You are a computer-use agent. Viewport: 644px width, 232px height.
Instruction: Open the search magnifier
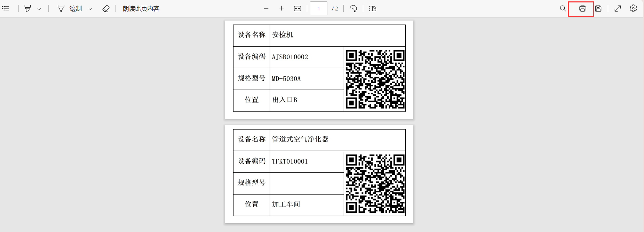563,9
